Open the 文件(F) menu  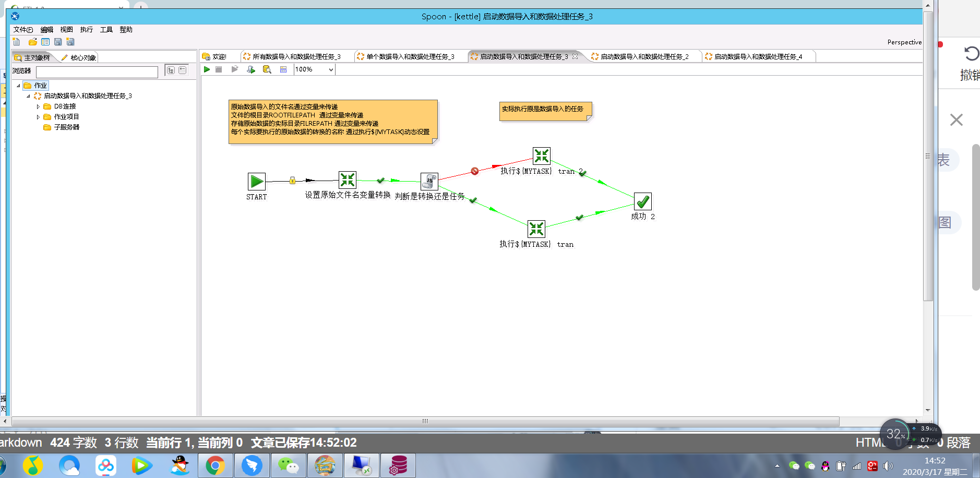click(x=23, y=30)
